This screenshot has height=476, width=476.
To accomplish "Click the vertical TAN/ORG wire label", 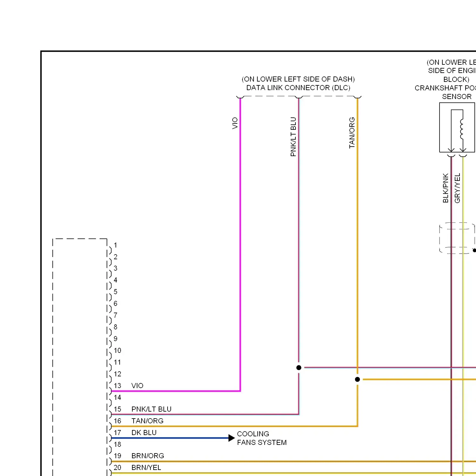I will 352,133.
